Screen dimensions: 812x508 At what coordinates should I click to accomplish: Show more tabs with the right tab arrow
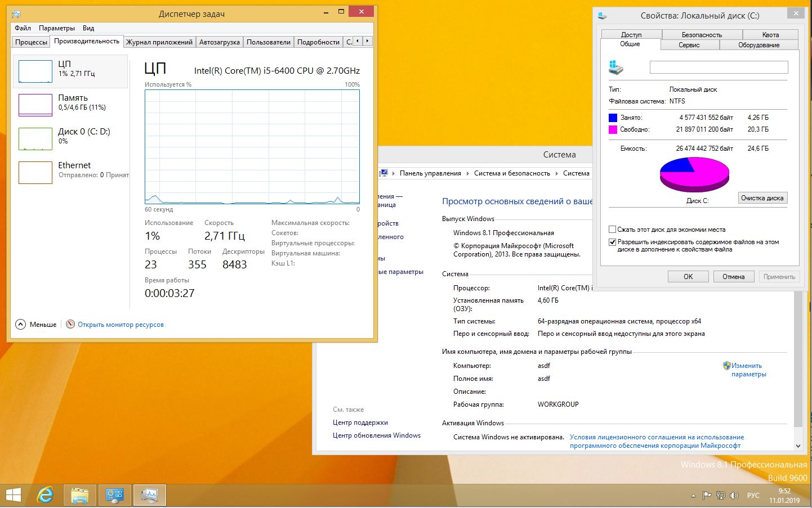368,41
